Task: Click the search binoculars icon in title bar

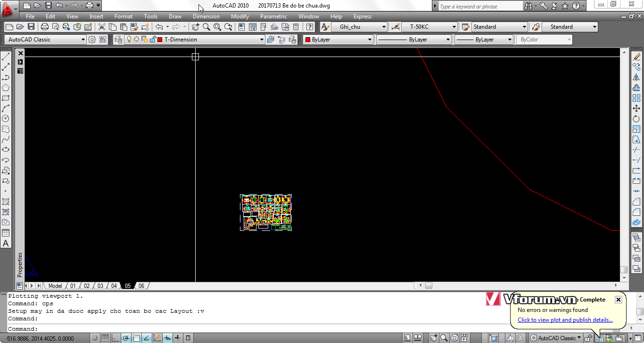Action: point(528,6)
